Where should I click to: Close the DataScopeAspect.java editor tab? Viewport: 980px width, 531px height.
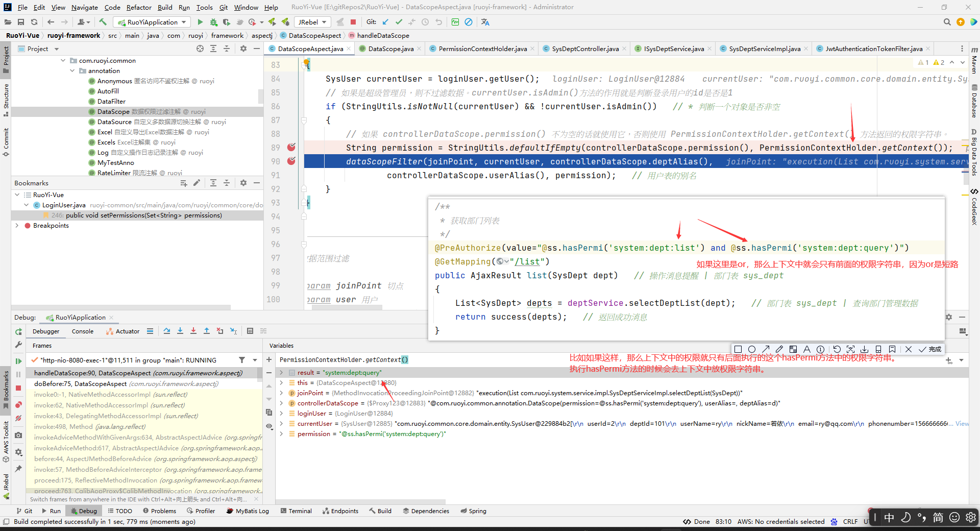pyautogui.click(x=349, y=49)
